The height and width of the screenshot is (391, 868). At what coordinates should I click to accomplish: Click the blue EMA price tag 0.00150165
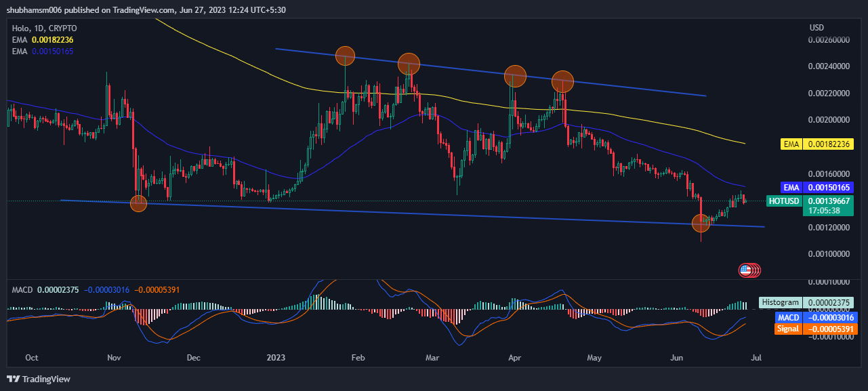pyautogui.click(x=817, y=187)
